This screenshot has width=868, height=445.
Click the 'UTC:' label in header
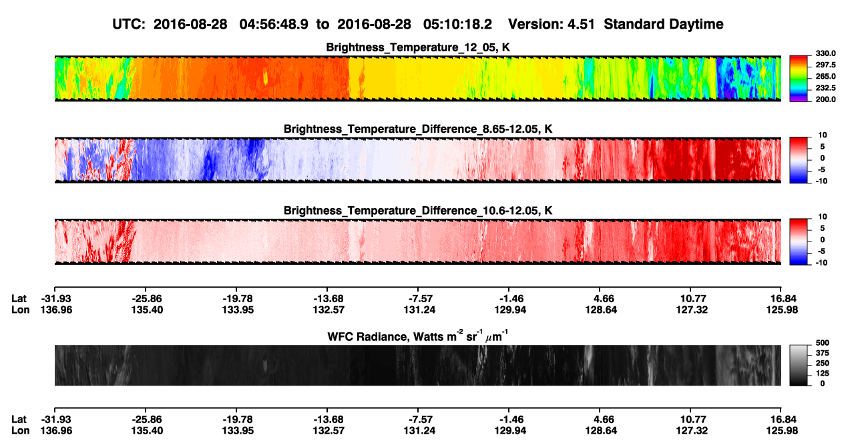tap(130, 25)
